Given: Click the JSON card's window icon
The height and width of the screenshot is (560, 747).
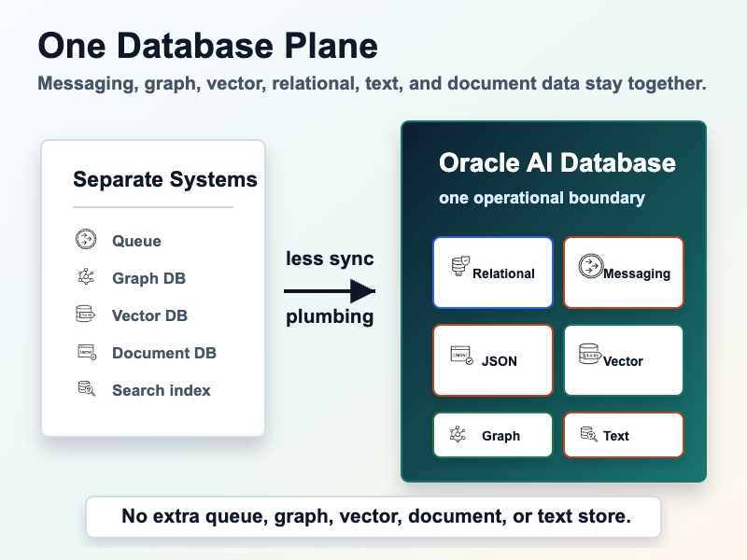Looking at the screenshot, I should pyautogui.click(x=461, y=356).
